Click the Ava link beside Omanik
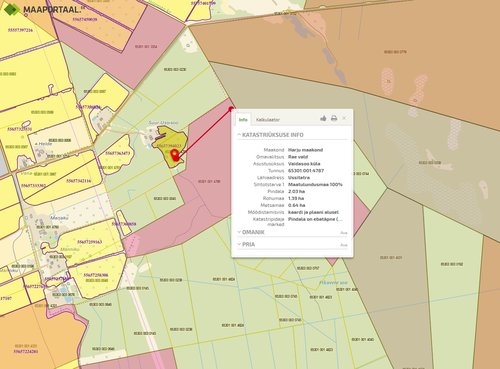500x369 pixels. point(344,233)
